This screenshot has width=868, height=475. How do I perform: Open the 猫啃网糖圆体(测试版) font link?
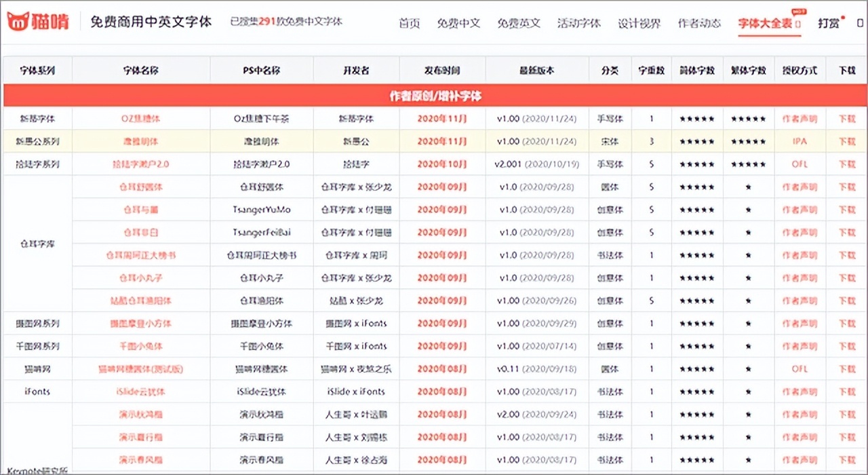pyautogui.click(x=141, y=369)
